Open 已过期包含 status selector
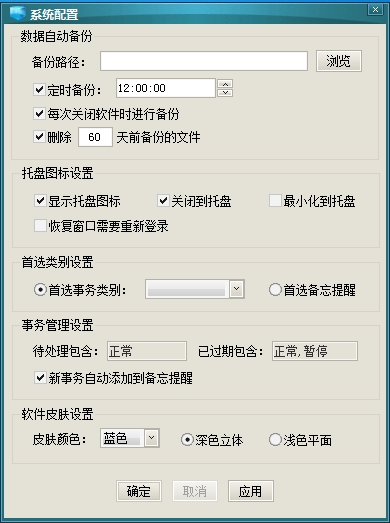Viewport: 390px width, 523px height. click(315, 351)
